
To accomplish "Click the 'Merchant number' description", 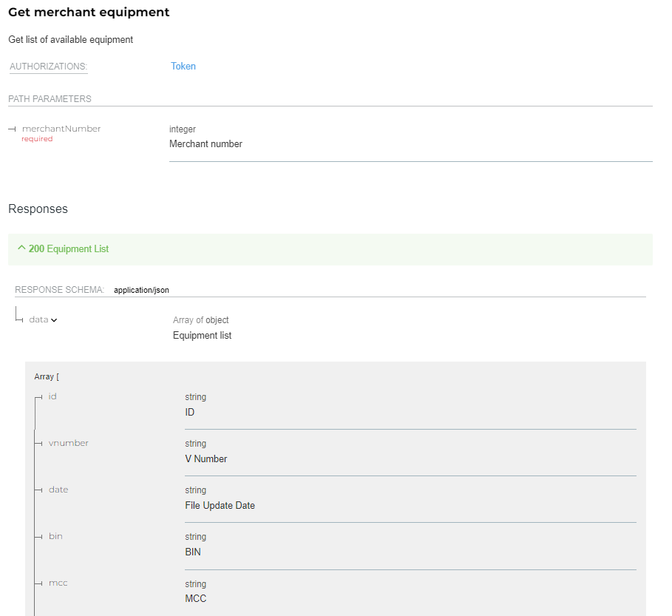I will (206, 144).
